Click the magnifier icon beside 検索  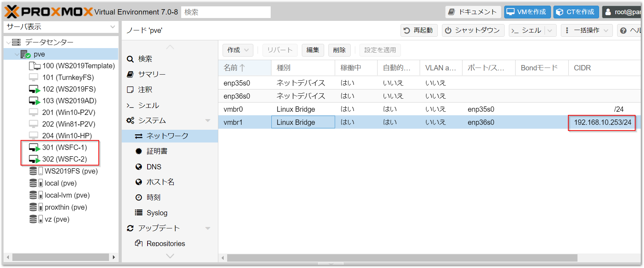click(x=130, y=59)
